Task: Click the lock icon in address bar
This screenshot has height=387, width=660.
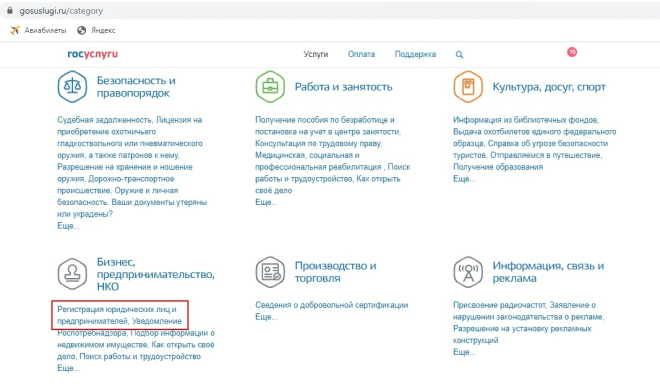Action: point(10,11)
